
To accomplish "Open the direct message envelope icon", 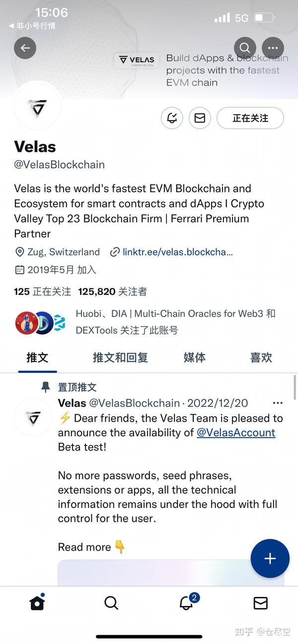I will point(200,118).
